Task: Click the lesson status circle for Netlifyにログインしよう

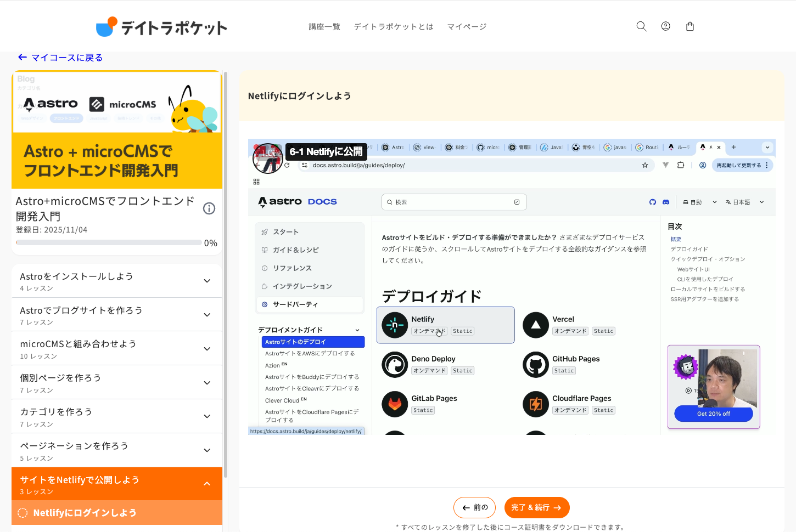Action: [x=23, y=513]
